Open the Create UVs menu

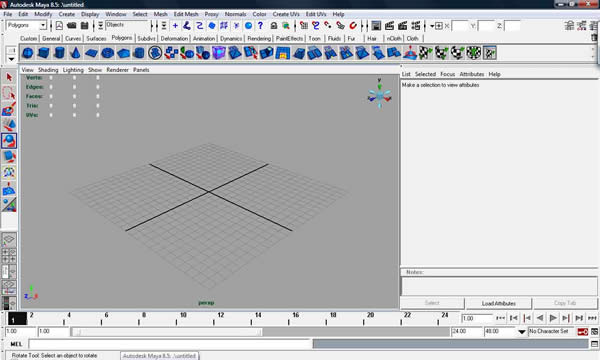(286, 14)
